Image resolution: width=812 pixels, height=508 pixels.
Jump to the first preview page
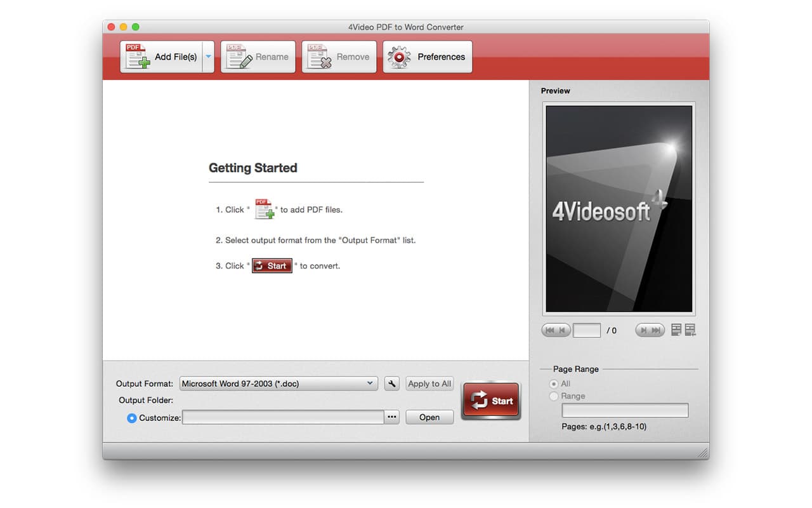[549, 330]
